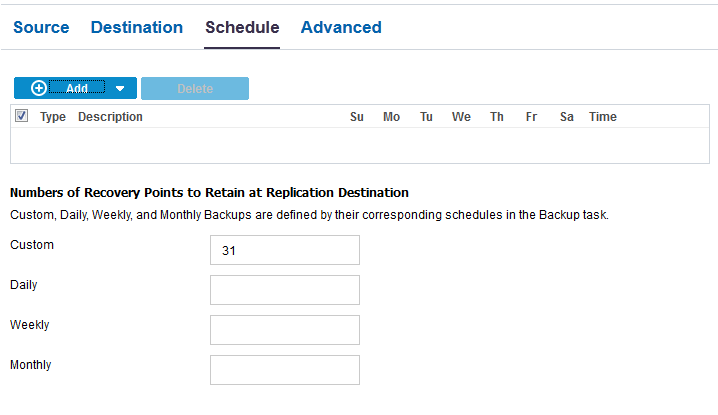This screenshot has width=718, height=415.
Task: Click the Custom recovery points field
Action: point(285,250)
